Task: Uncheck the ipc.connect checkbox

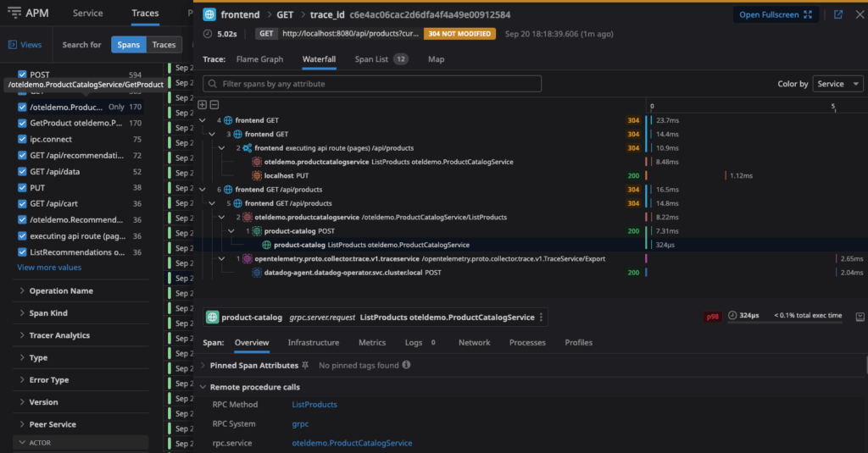Action: click(x=22, y=139)
